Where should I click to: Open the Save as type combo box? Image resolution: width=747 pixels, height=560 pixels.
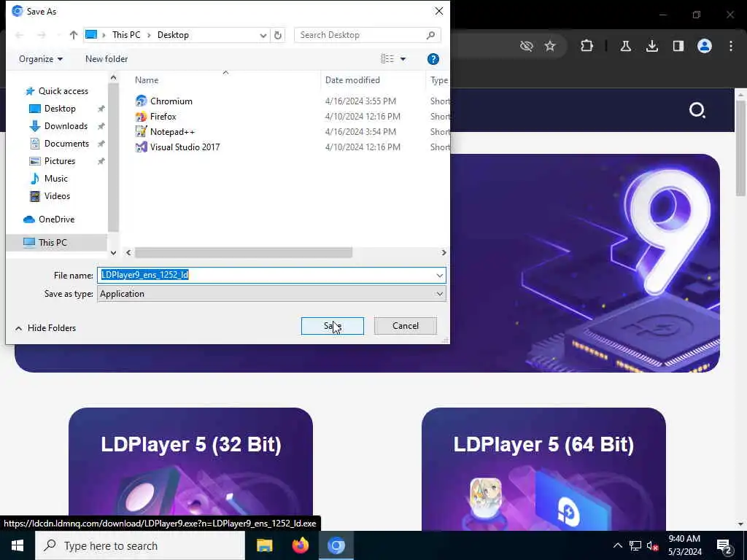point(271,294)
